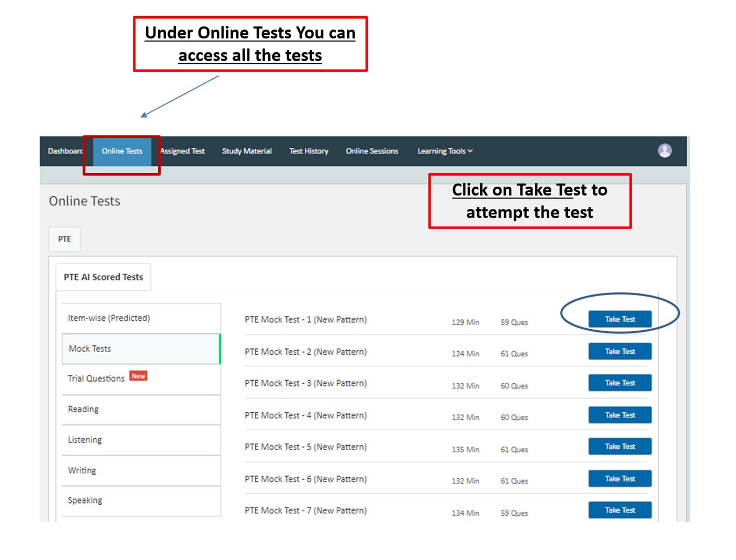Take Test for PTE Mock Test 1
Image resolution: width=736 pixels, height=560 pixels.
(620, 319)
